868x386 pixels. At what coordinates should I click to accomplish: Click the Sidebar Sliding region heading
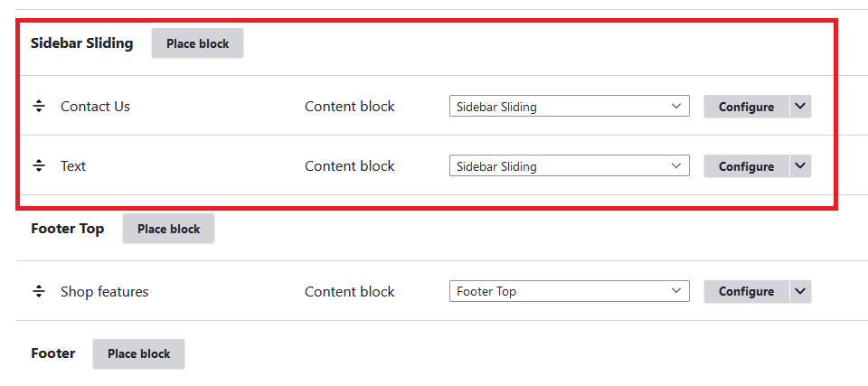[x=81, y=43]
